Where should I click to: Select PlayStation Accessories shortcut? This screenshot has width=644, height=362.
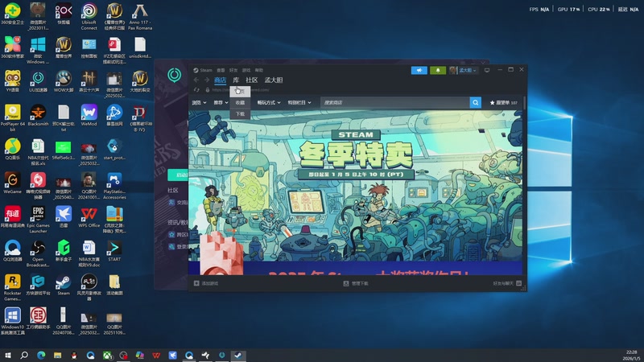pyautogui.click(x=114, y=186)
